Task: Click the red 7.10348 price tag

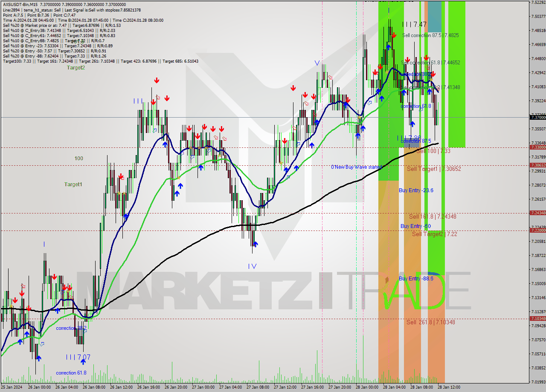Action: [537, 318]
